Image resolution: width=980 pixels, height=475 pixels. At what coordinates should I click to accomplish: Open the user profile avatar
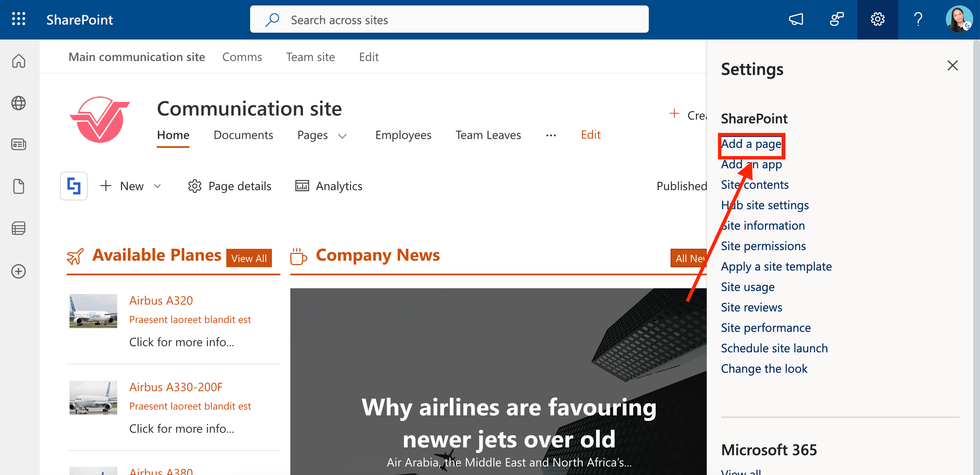pyautogui.click(x=959, y=19)
